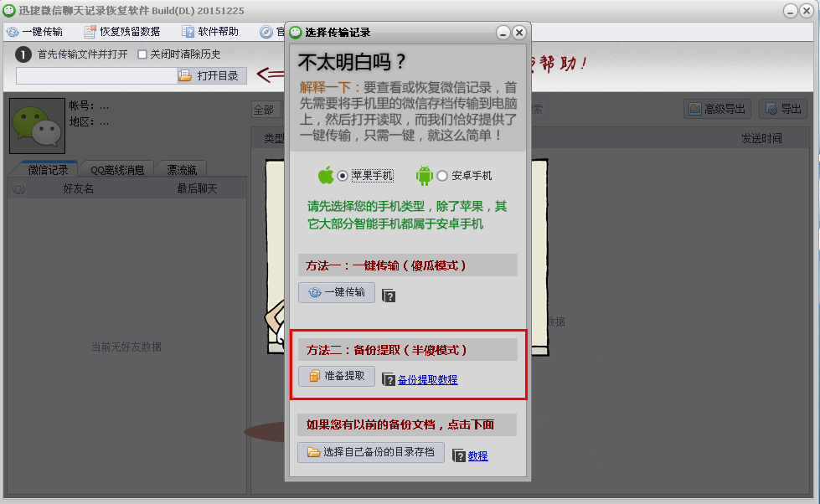Click the 最后聊天 column header
The height and width of the screenshot is (504, 820).
197,188
